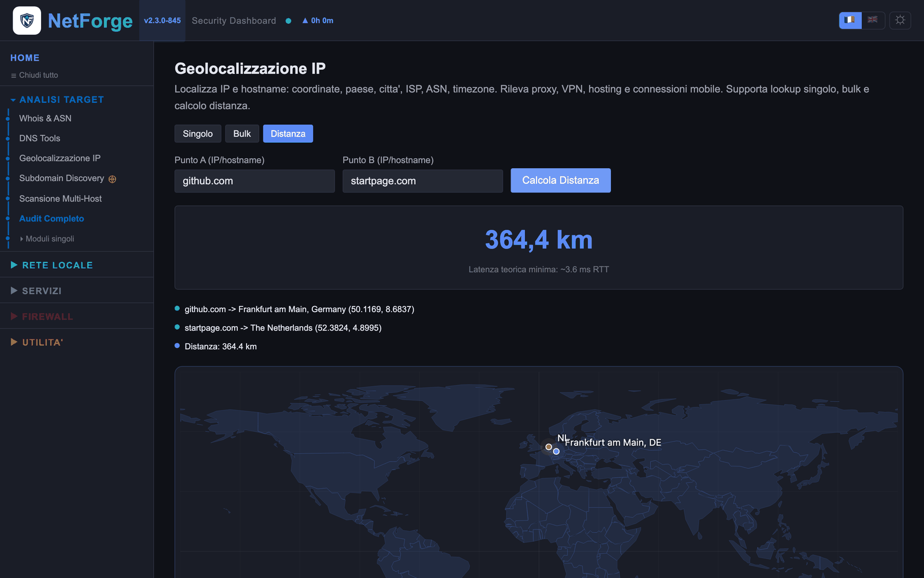This screenshot has height=578, width=924.
Task: Click the Frankfurt am Main, DE map label
Action: 613,443
